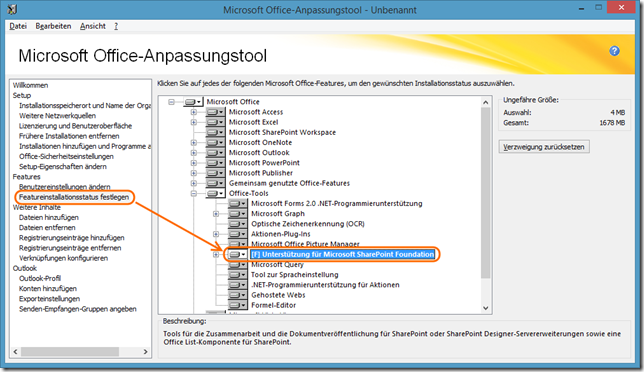Open the Ansicht menu

pos(93,26)
